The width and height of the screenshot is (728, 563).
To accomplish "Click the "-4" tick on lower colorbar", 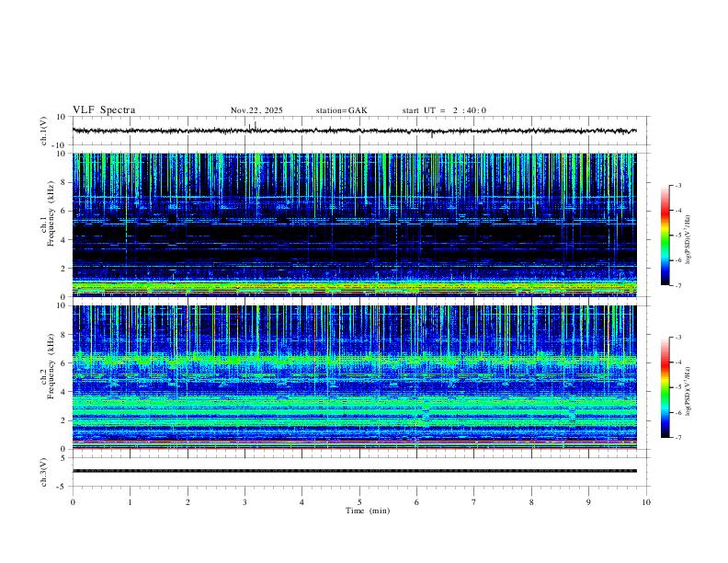I will pyautogui.click(x=678, y=362).
